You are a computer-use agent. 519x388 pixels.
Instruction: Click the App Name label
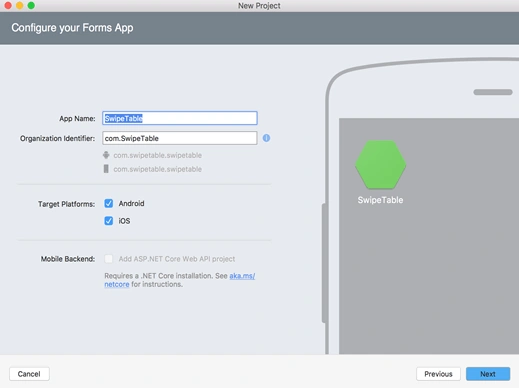(77, 119)
